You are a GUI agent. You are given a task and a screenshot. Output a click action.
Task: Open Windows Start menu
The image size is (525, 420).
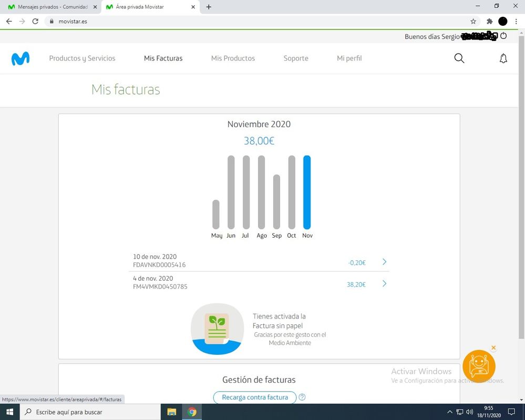point(9,412)
